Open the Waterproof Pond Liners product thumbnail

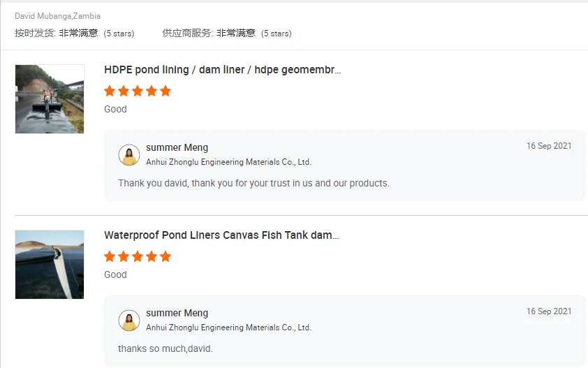50,265
